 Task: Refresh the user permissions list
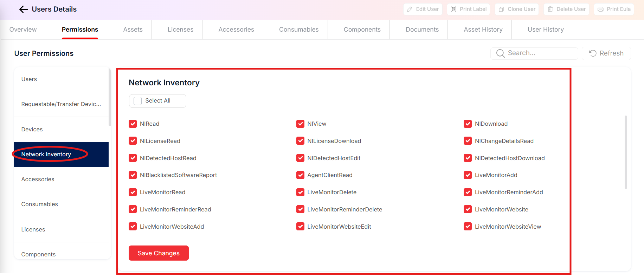(x=606, y=53)
